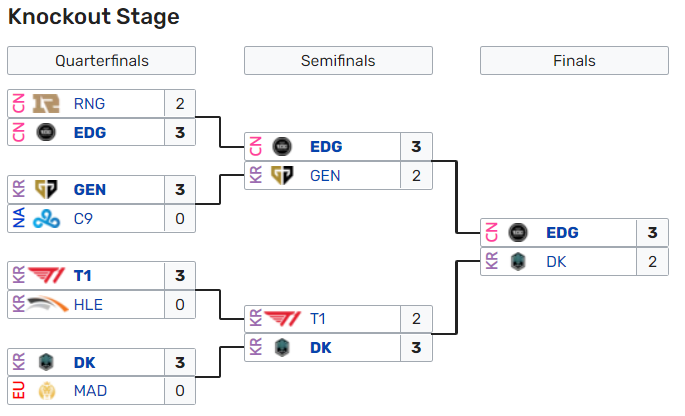685x416 pixels.
Task: Open the C9 team link
Action: (x=85, y=217)
